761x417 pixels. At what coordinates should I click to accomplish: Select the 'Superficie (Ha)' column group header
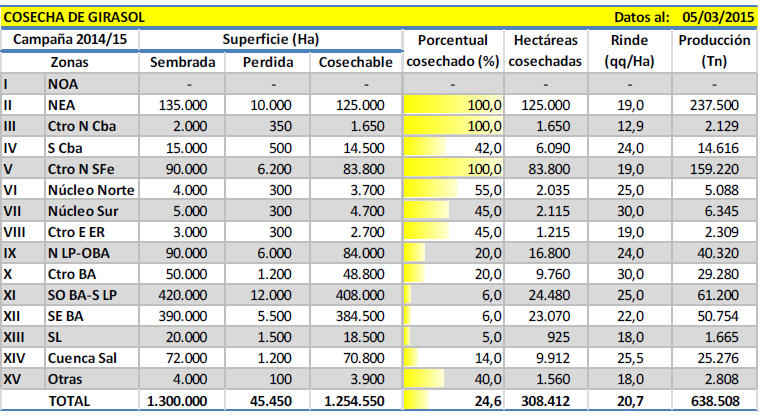(x=270, y=40)
